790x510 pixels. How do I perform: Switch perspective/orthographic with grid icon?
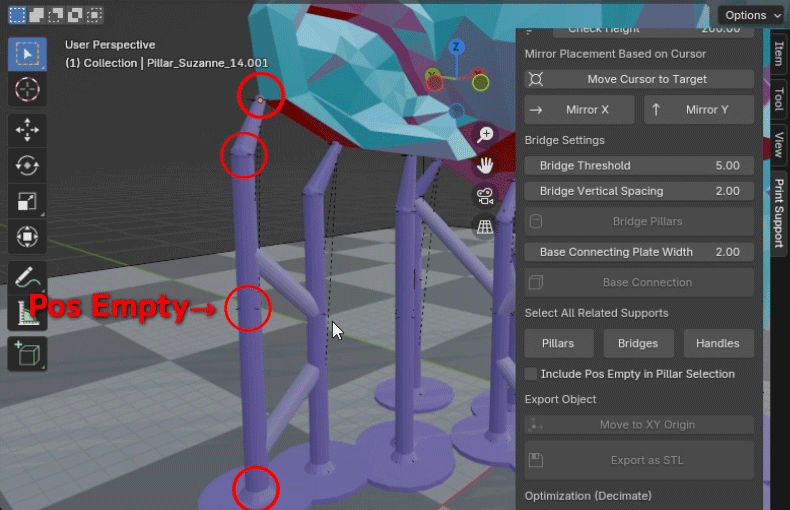tap(485, 227)
